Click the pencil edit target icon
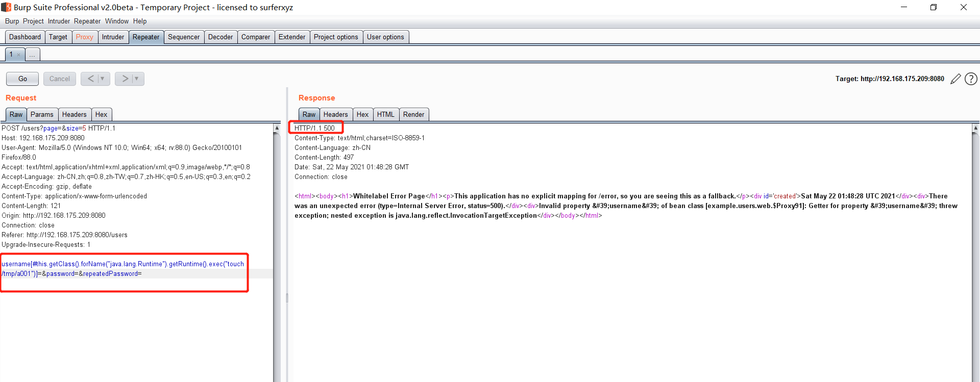The width and height of the screenshot is (980, 382). (955, 79)
